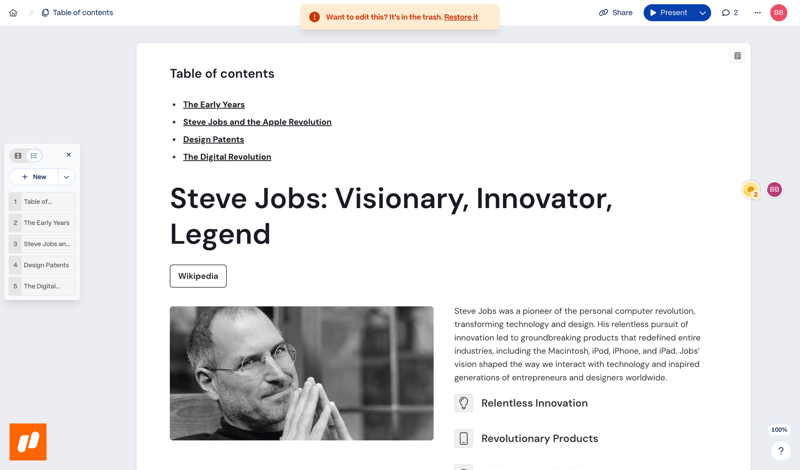Screen dimensions: 800x470
Task: Click the card template icon at card corner
Action: (737, 56)
